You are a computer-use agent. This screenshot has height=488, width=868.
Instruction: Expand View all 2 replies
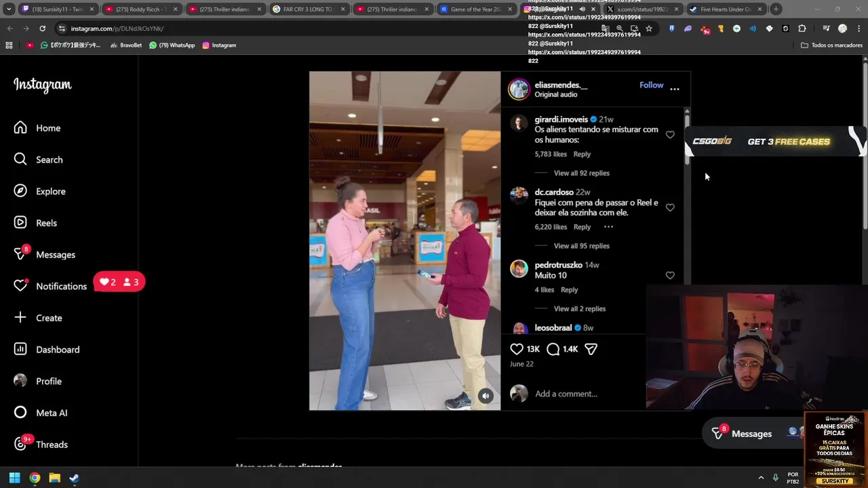[579, 308]
